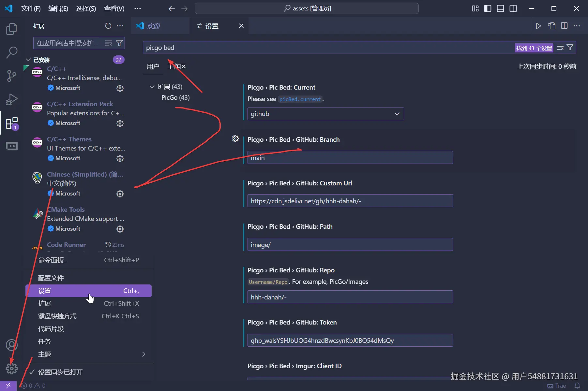This screenshot has height=391, width=588.
Task: Choose 代码片段 from the manage menu
Action: pyautogui.click(x=89, y=329)
